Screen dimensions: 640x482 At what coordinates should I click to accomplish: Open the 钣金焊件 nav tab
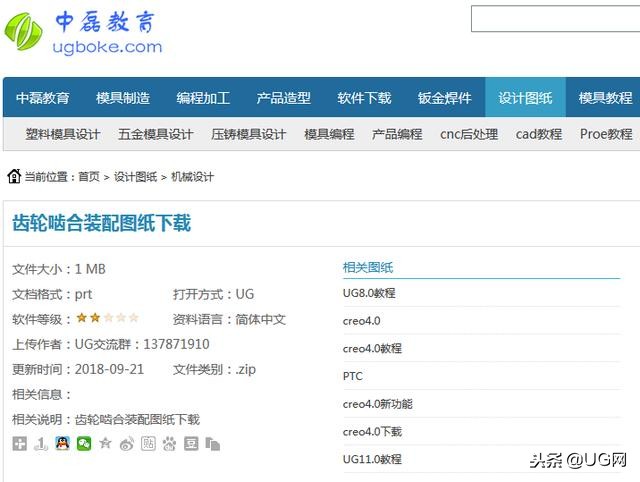coord(444,98)
